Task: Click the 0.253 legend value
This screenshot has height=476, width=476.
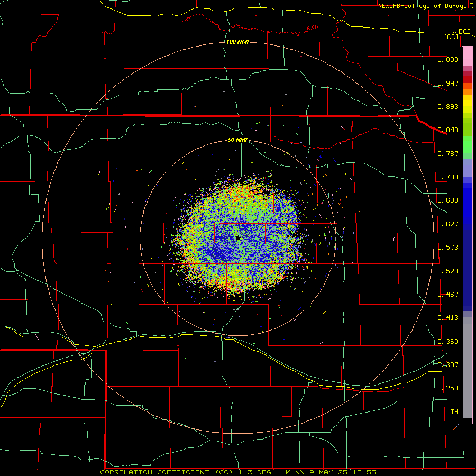Action: point(448,388)
